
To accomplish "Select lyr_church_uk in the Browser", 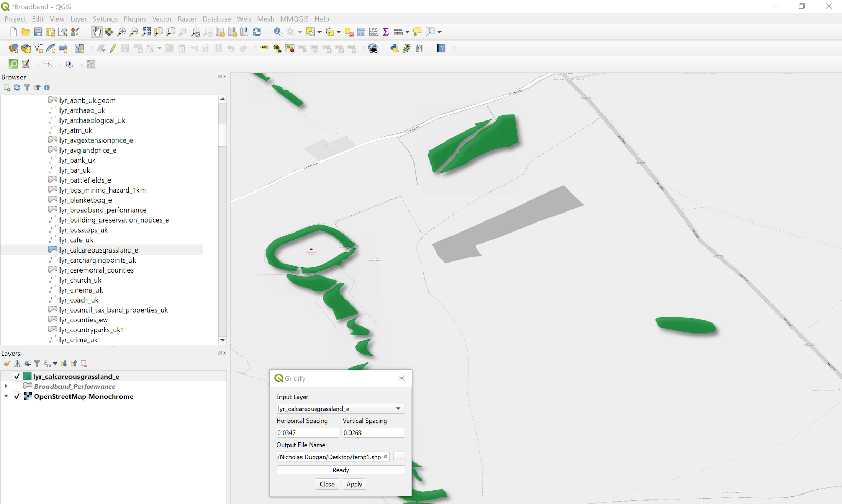I will 80,280.
